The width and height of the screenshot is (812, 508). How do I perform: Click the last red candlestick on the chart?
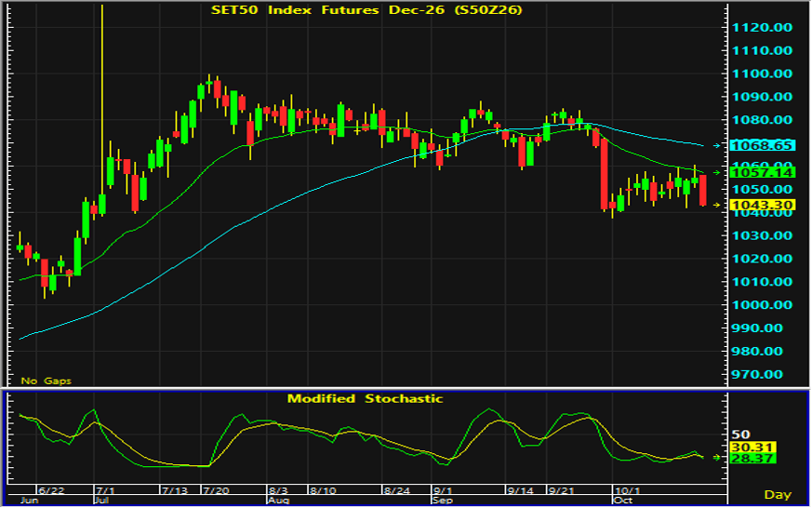703,190
